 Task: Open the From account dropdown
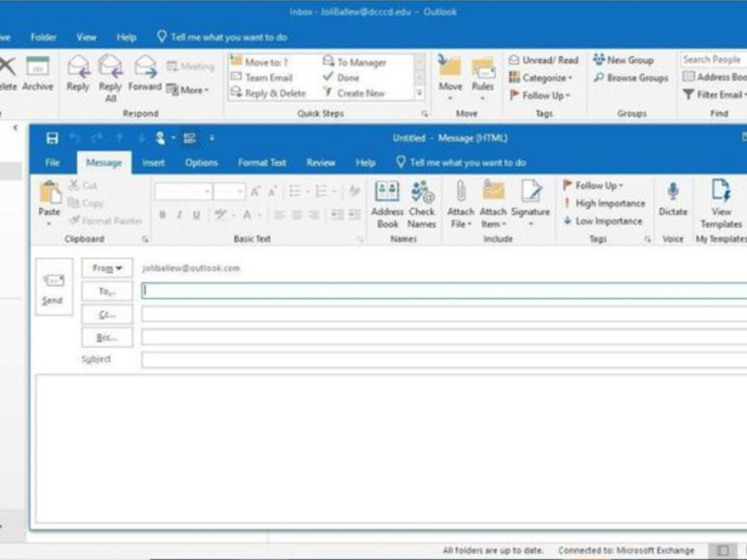coord(107,268)
